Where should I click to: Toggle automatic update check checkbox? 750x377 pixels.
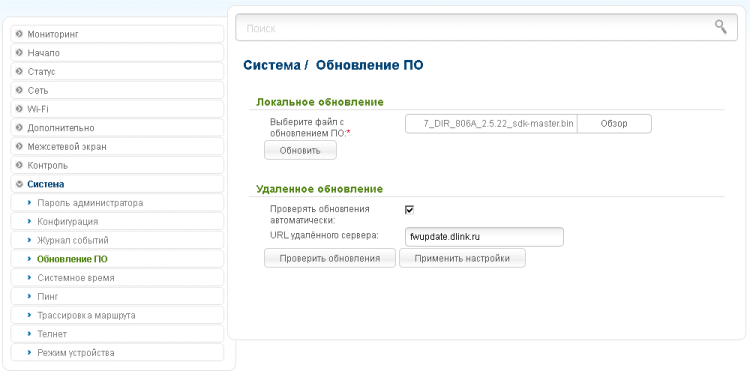pos(409,210)
